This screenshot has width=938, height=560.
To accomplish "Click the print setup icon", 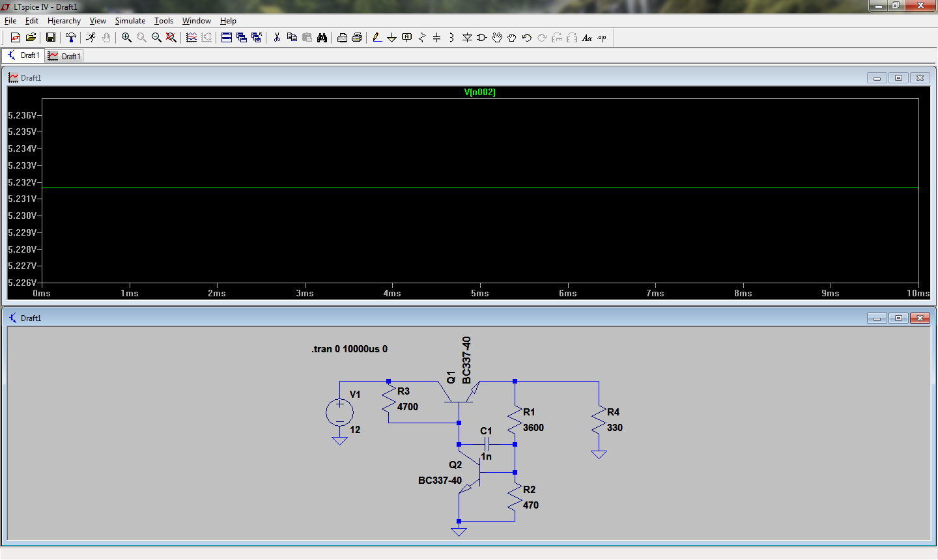I will [342, 38].
